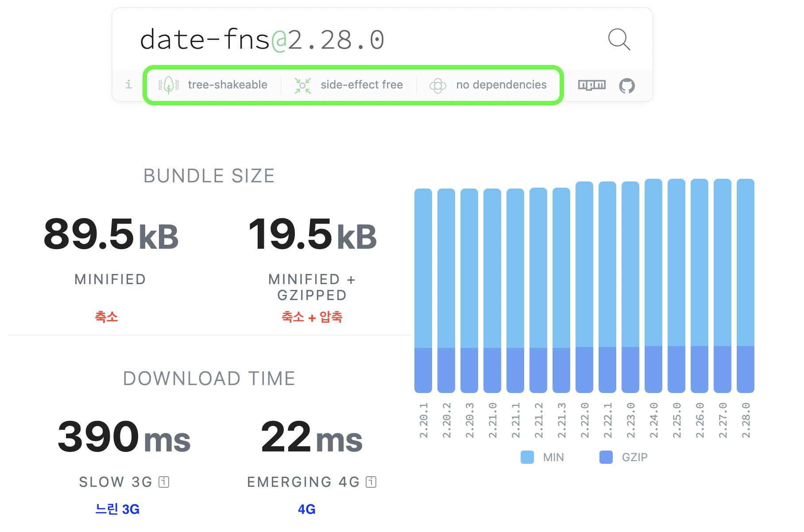Select the bar for version 2.20.1
The image size is (804, 532).
coord(423,290)
